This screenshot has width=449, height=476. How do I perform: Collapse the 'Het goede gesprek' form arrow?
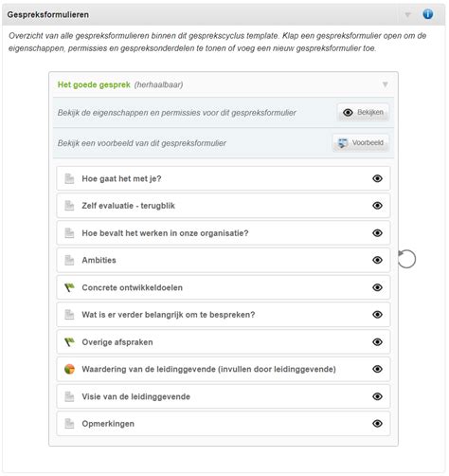point(385,84)
